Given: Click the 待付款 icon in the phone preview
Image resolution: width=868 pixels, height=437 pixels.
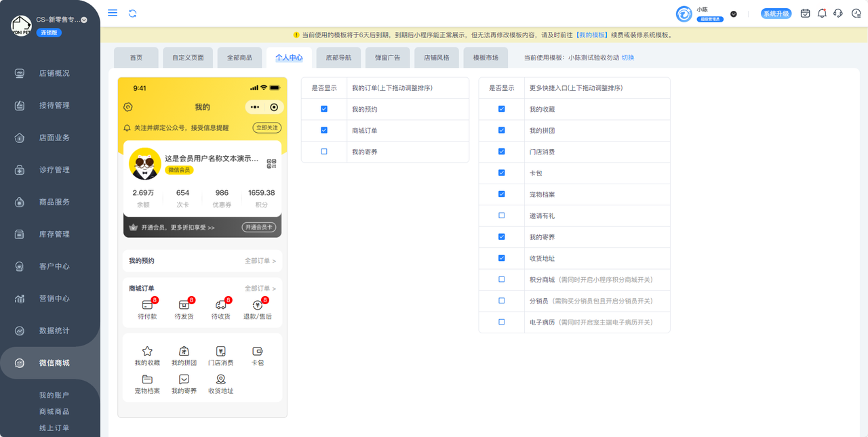Looking at the screenshot, I should (x=147, y=306).
